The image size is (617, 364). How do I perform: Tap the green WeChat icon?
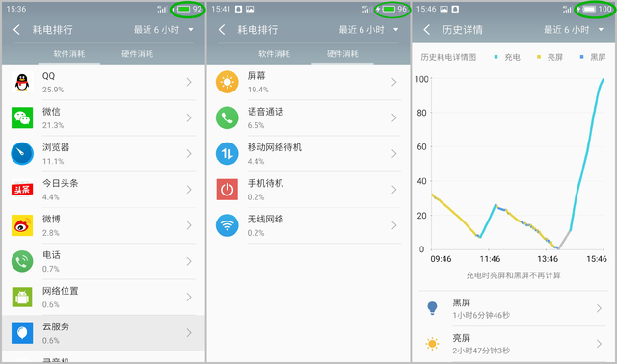(x=22, y=117)
